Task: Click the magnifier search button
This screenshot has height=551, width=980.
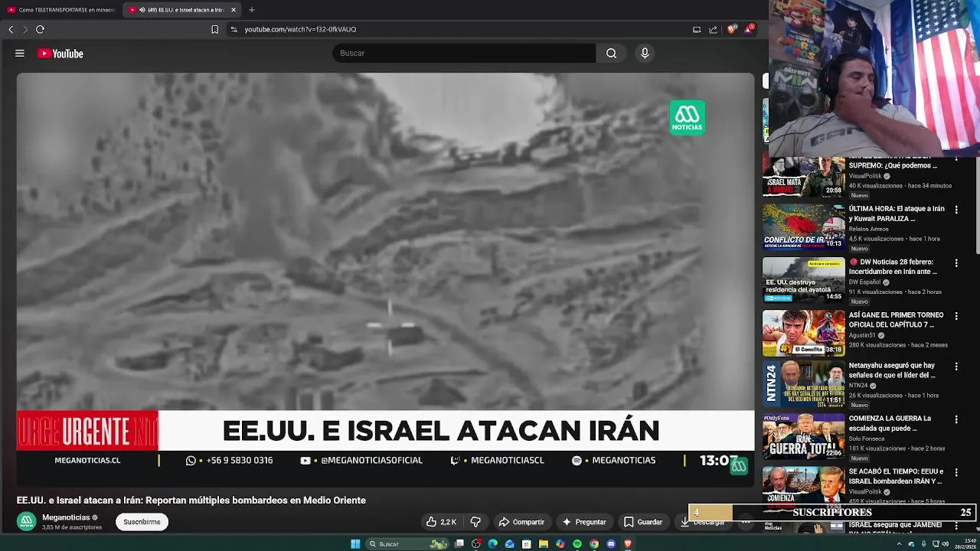Action: (611, 53)
